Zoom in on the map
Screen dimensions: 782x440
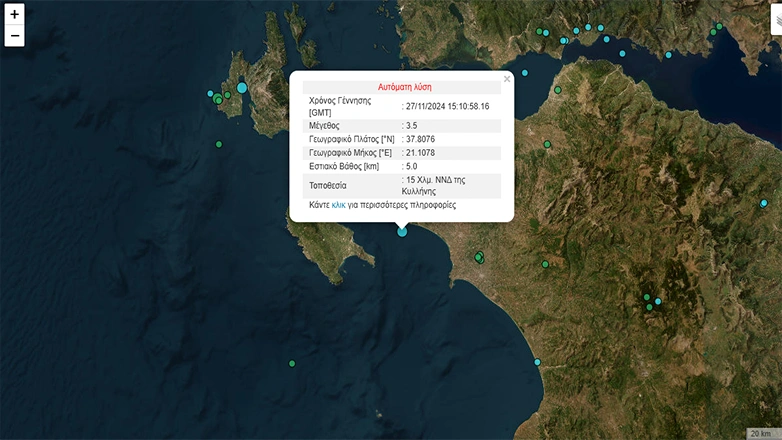(14, 15)
